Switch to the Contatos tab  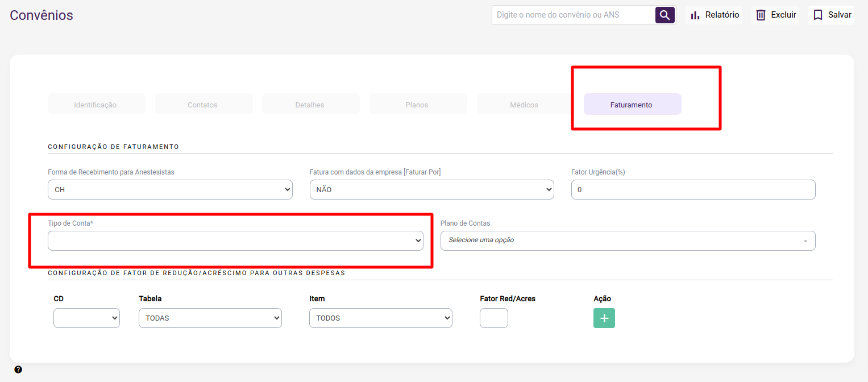[x=202, y=105]
